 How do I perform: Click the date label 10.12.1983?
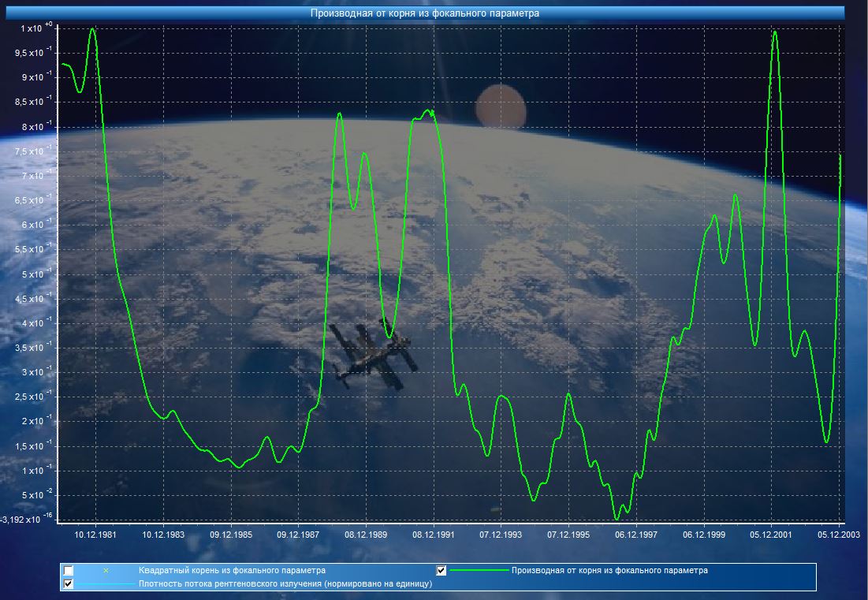tap(163, 535)
